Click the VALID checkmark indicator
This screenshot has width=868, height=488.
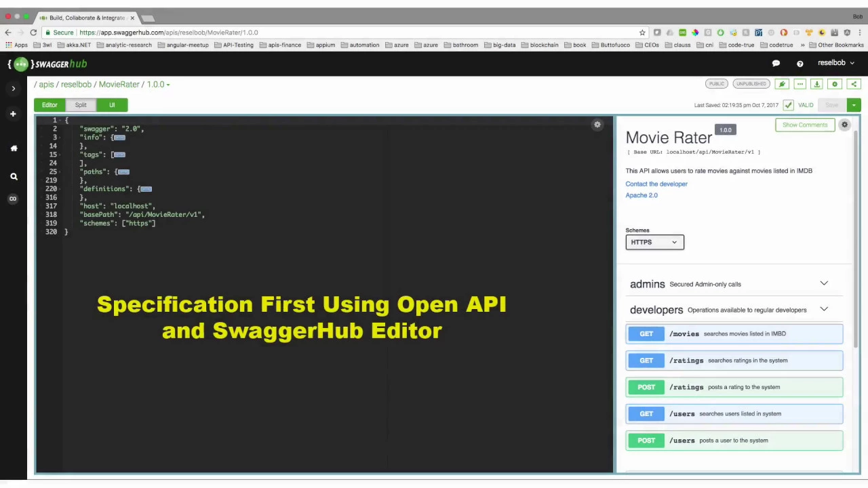tap(788, 105)
